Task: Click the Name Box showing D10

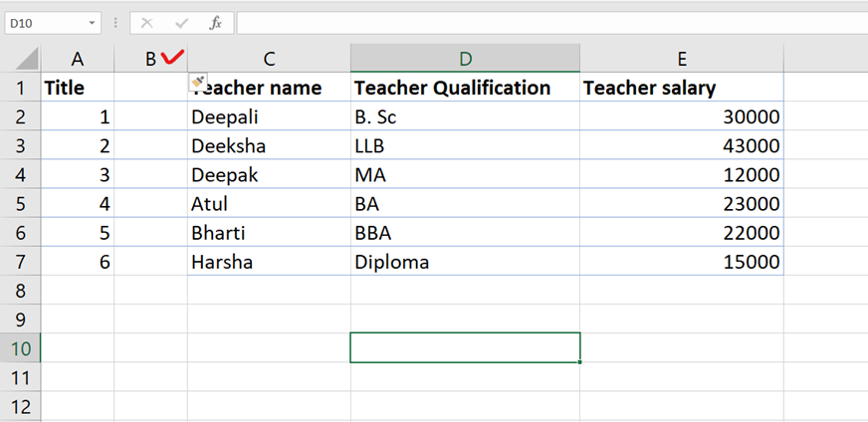Action: (45, 22)
